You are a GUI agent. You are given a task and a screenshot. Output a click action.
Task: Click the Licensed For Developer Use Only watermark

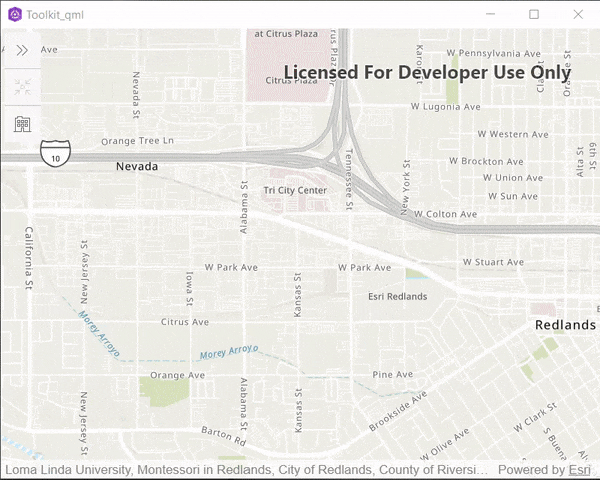click(427, 73)
